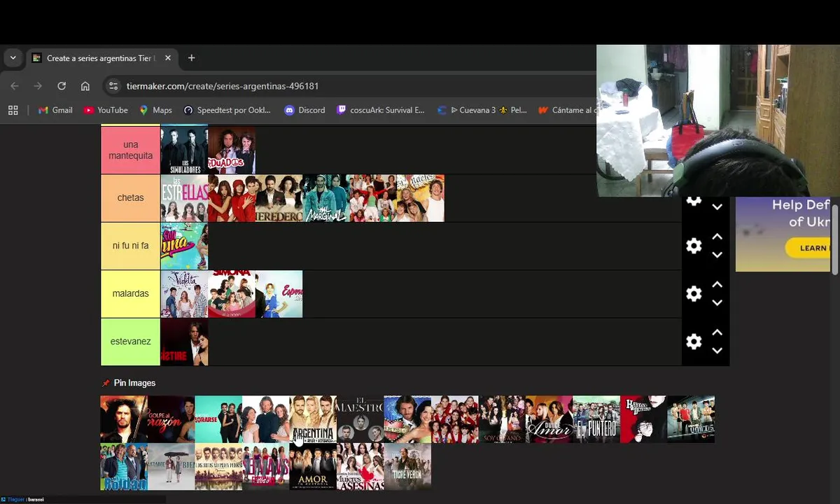Move malardas tier up
Viewport: 840px width, 504px height.
coord(717,284)
